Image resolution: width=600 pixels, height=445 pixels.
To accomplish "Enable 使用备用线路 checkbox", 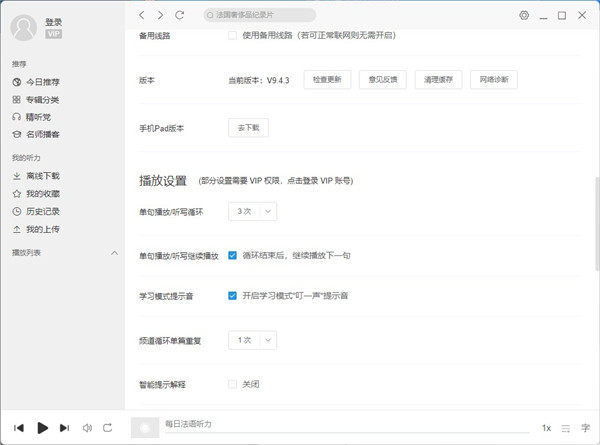I will [232, 35].
